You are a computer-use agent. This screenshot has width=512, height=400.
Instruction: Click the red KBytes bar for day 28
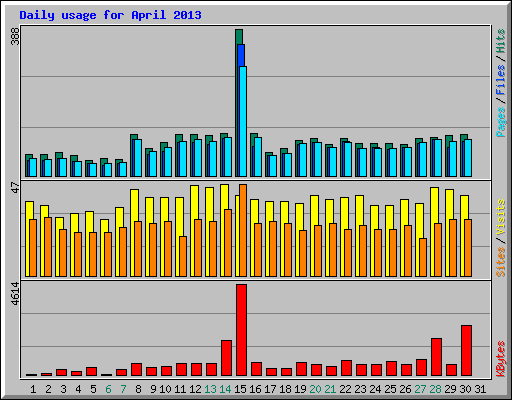(436, 357)
